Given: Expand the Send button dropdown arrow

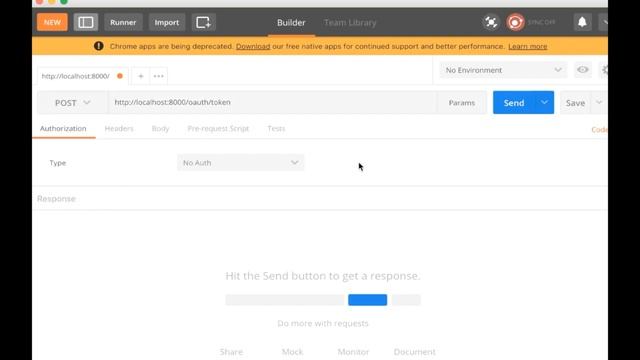Looking at the screenshot, I should click(x=544, y=102).
